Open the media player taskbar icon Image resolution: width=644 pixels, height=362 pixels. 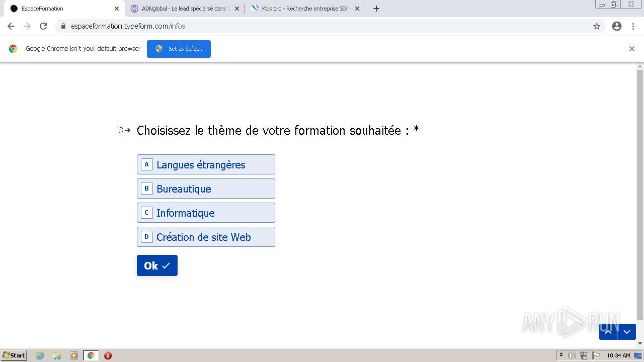tap(74, 355)
